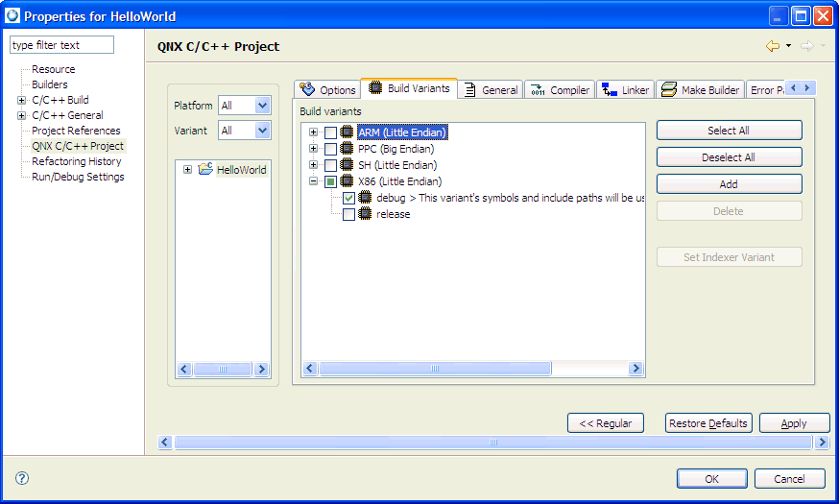
Task: Collapse the X86 (Little Endian) node
Action: tap(313, 181)
